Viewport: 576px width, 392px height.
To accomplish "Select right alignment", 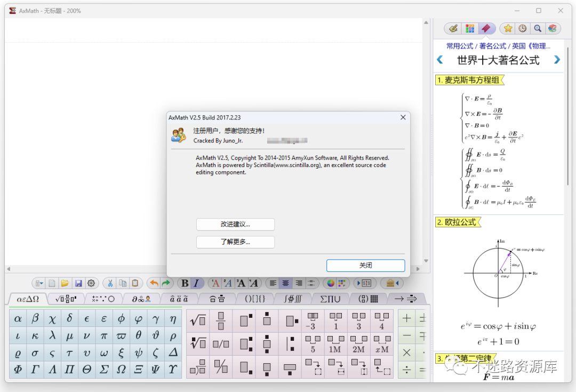I will [299, 283].
